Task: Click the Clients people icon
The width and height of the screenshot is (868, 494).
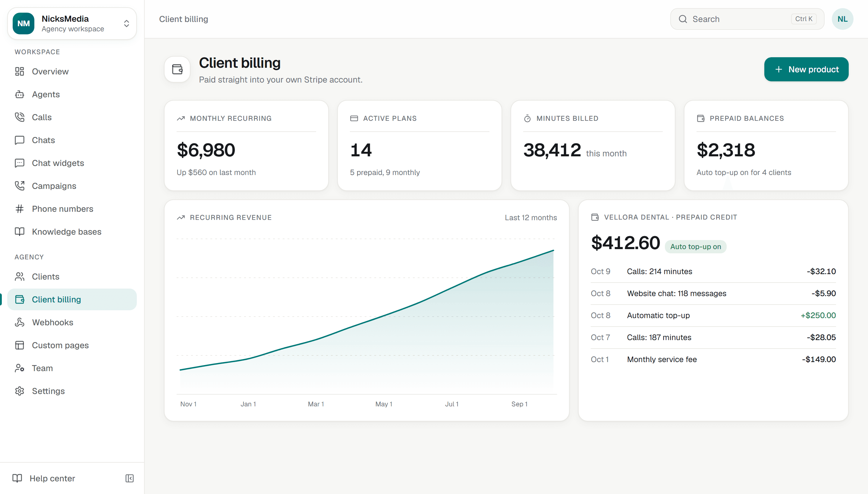Action: (19, 277)
